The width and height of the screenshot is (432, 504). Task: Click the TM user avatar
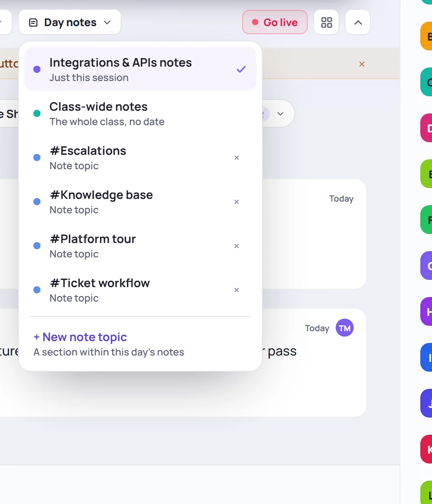345,328
